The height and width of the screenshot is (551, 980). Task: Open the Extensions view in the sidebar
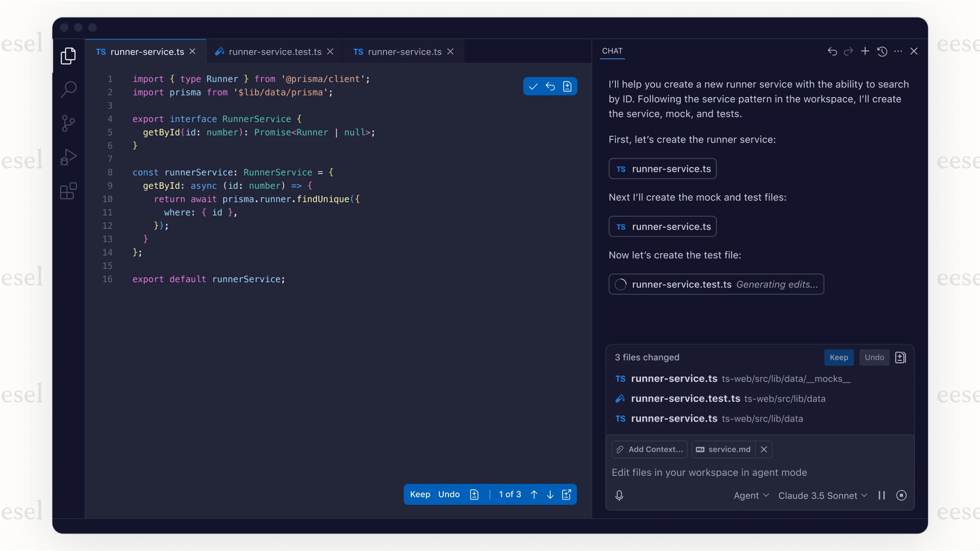[x=68, y=191]
